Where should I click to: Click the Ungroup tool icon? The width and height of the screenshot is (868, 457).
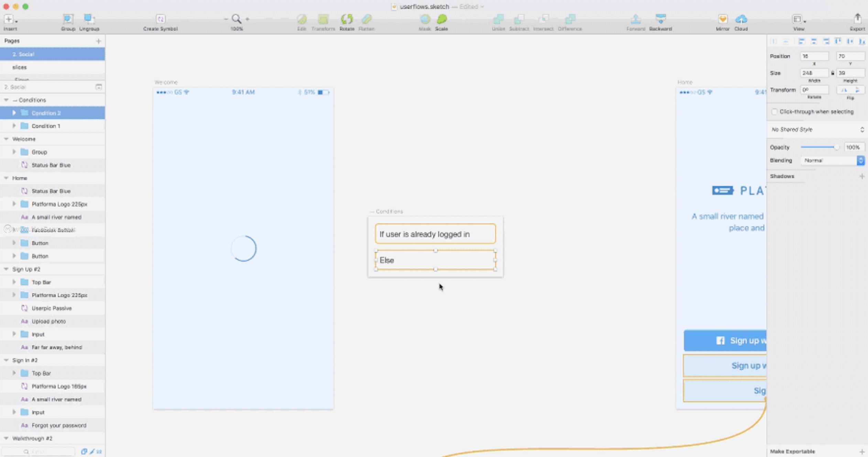pos(89,19)
